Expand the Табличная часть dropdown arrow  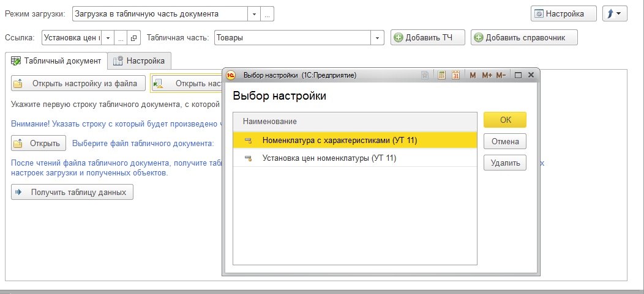(x=378, y=38)
